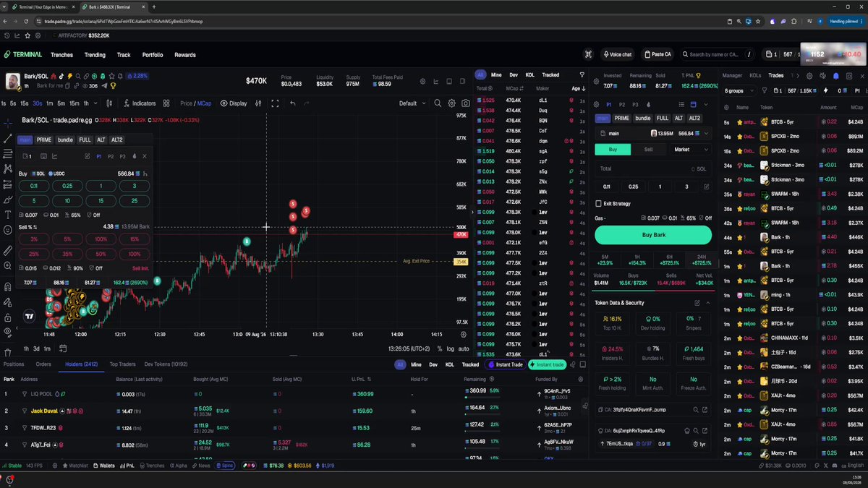The image size is (868, 488).
Task: Switch to the Top Traders tab
Action: coord(122,364)
